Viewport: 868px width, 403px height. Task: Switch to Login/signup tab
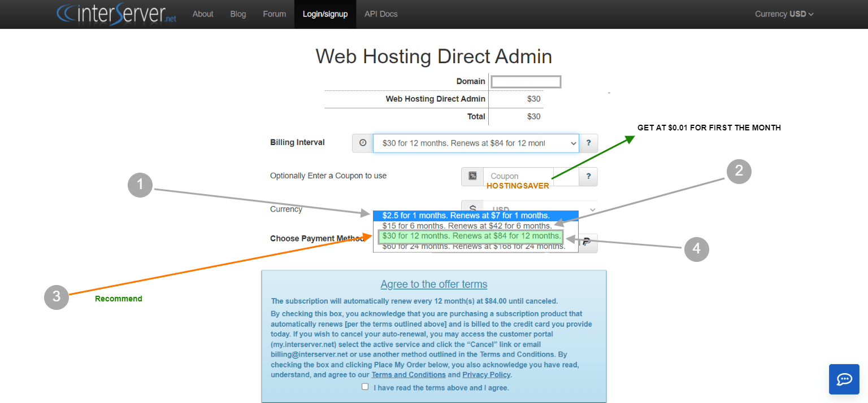click(x=325, y=14)
